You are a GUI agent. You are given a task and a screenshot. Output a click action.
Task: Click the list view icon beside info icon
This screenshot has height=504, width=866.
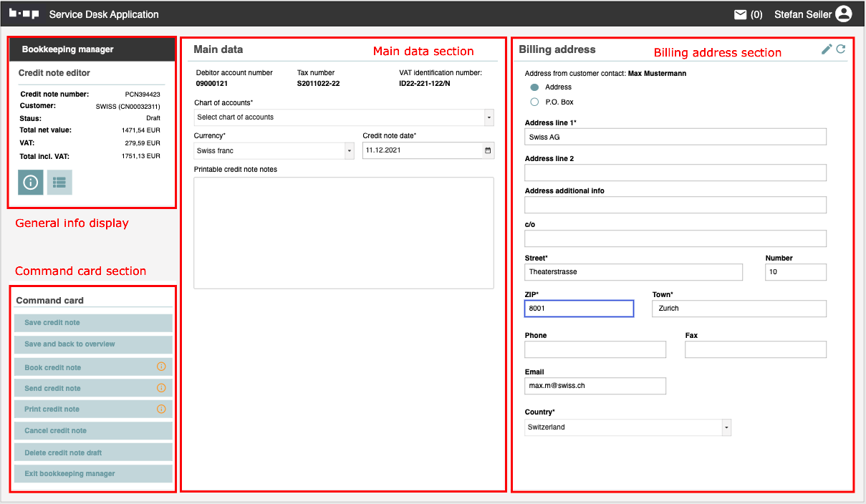click(59, 183)
